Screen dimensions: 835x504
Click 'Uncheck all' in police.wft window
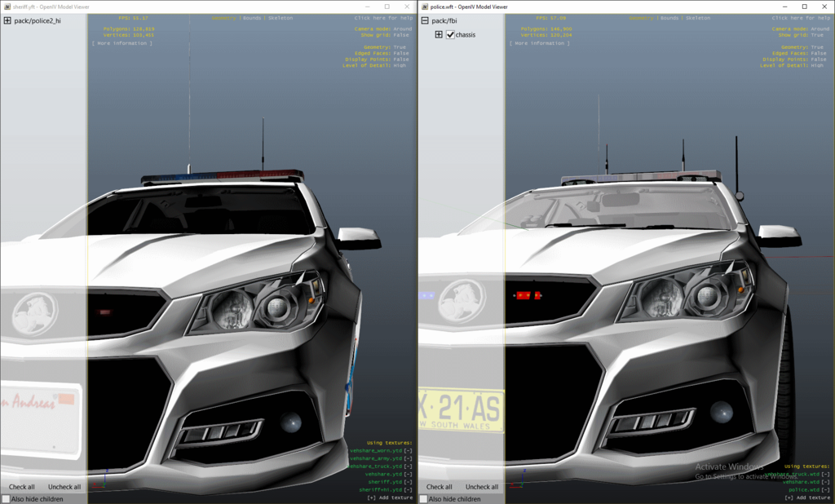pos(482,487)
